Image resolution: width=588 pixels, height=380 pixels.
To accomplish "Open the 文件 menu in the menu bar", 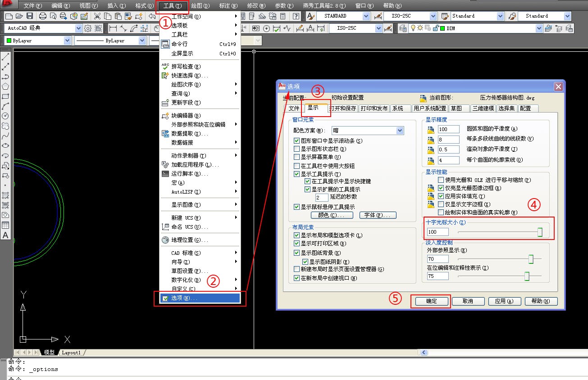I will click(x=32, y=6).
